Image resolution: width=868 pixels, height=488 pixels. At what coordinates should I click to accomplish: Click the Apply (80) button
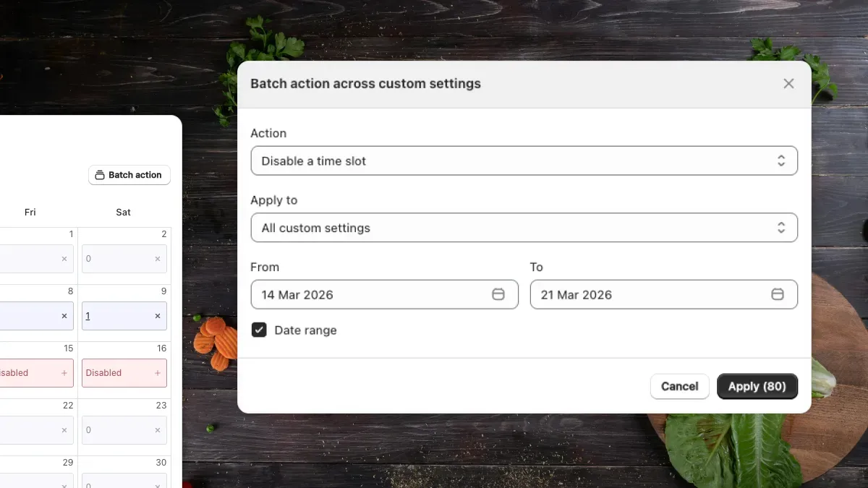pyautogui.click(x=757, y=386)
